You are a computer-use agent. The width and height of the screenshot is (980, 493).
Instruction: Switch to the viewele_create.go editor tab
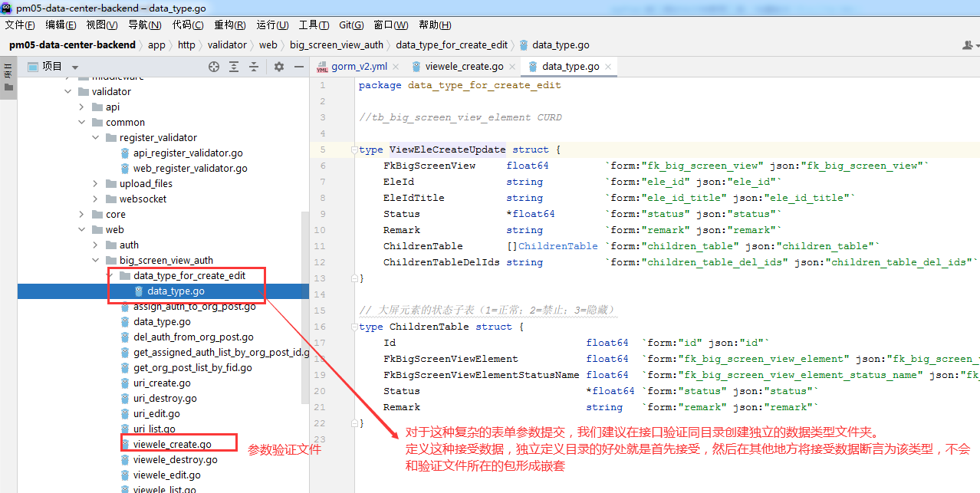coord(465,67)
